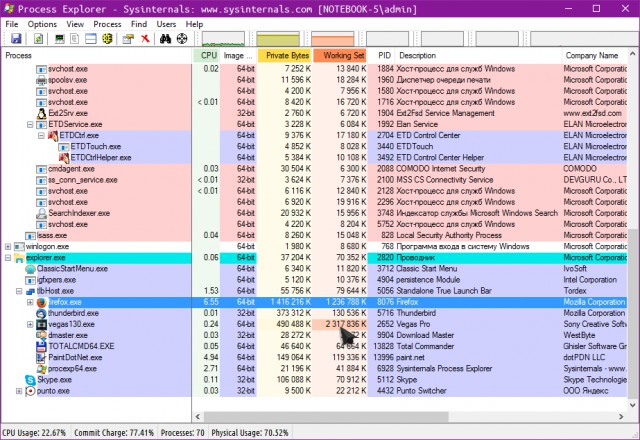640x440 pixels.
Task: Open the Users menu
Action: (x=166, y=24)
